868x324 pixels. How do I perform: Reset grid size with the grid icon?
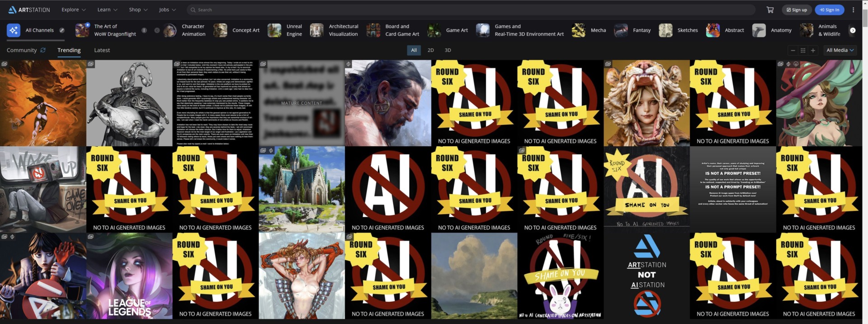tap(803, 50)
